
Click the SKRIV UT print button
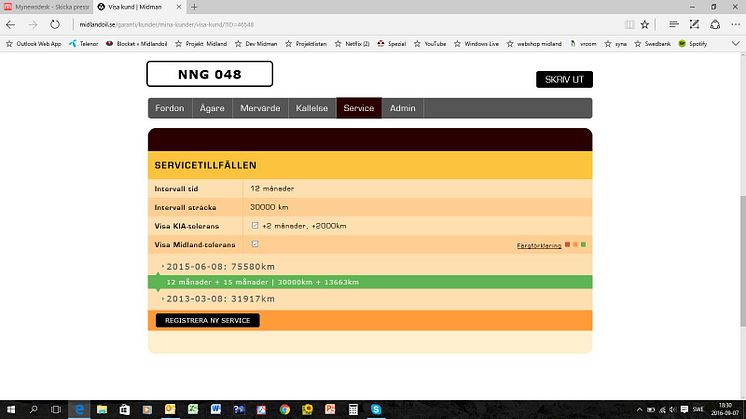click(564, 79)
